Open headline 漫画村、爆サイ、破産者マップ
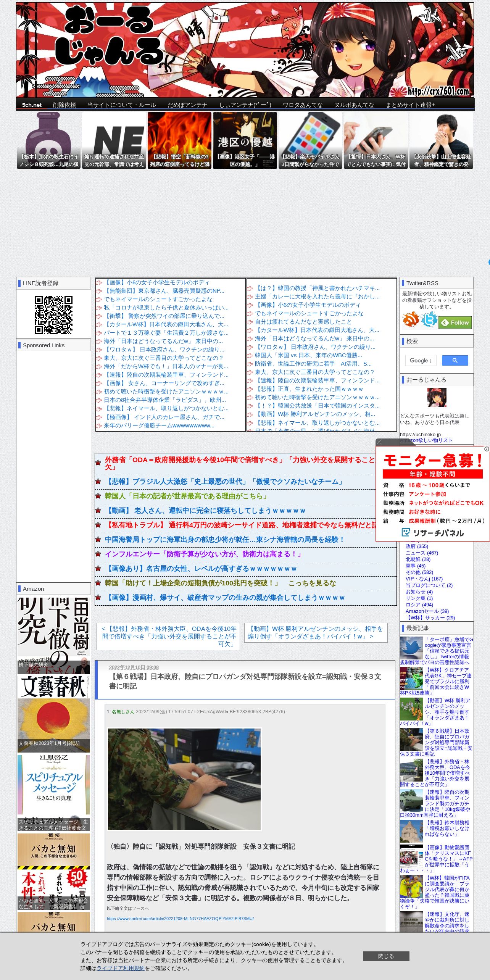Screen dimensions: 490x980 tap(225, 598)
